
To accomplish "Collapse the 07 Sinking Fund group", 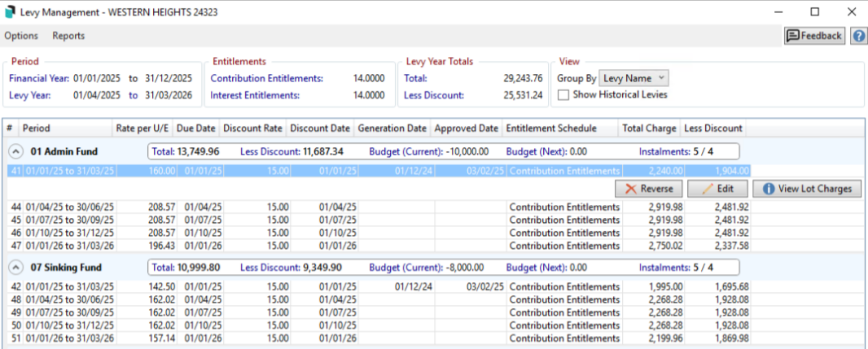I will (16, 268).
